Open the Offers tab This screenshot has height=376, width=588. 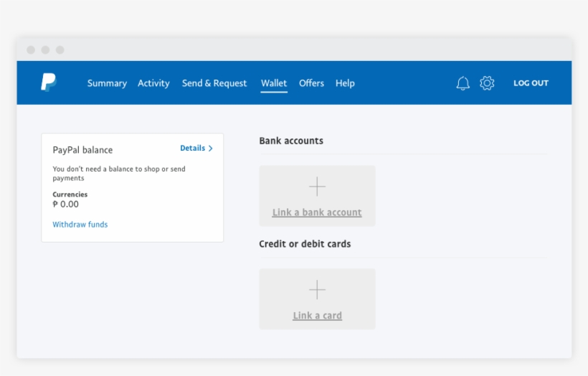311,83
